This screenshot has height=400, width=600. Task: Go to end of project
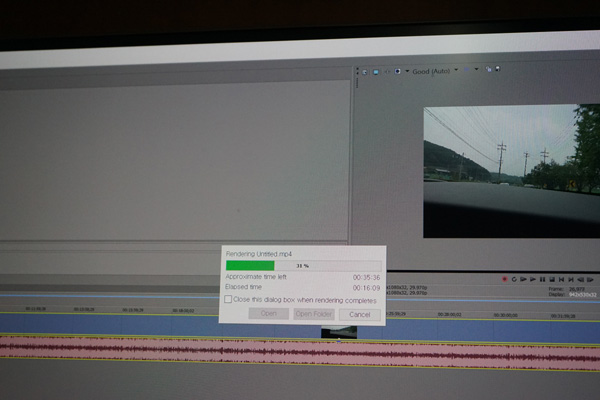tap(571, 280)
